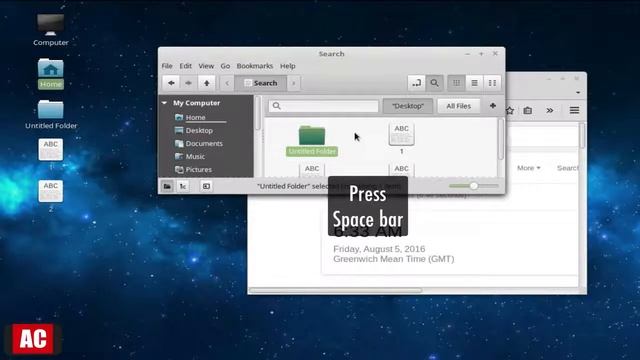Expand the browser toolbar overflow chevron

pos(550,111)
